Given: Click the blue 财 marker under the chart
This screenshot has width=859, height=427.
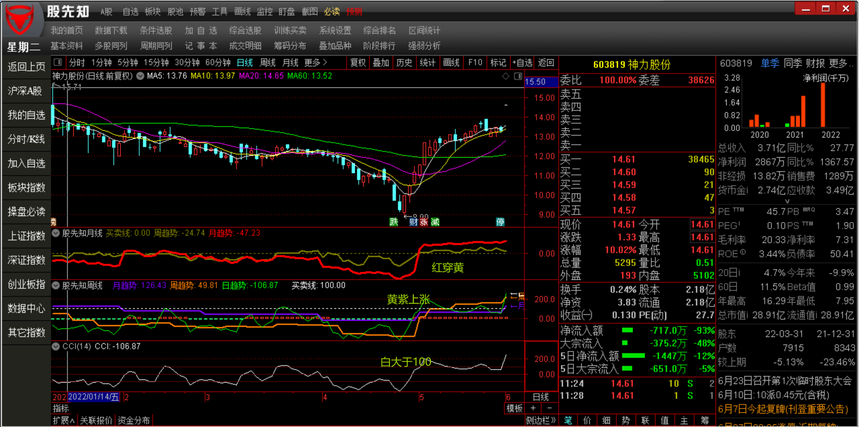Looking at the screenshot, I should [x=413, y=222].
